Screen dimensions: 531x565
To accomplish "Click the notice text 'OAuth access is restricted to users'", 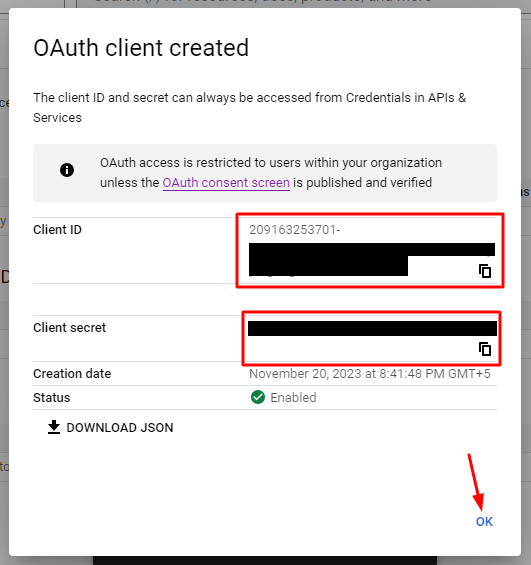I will pyautogui.click(x=271, y=173).
